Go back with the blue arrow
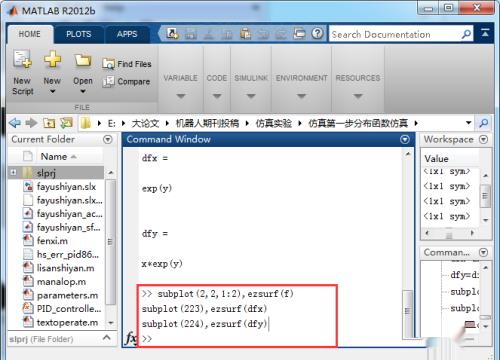This screenshot has height=360, width=500. pos(15,123)
